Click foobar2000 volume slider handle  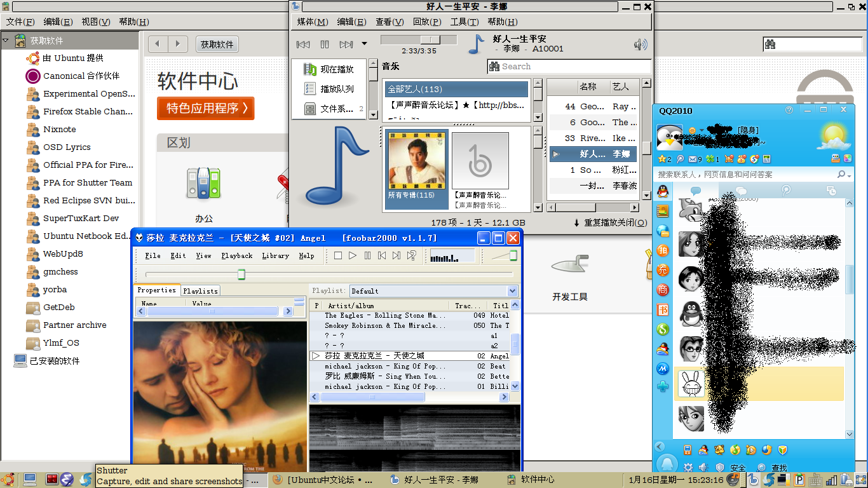pyautogui.click(x=513, y=255)
